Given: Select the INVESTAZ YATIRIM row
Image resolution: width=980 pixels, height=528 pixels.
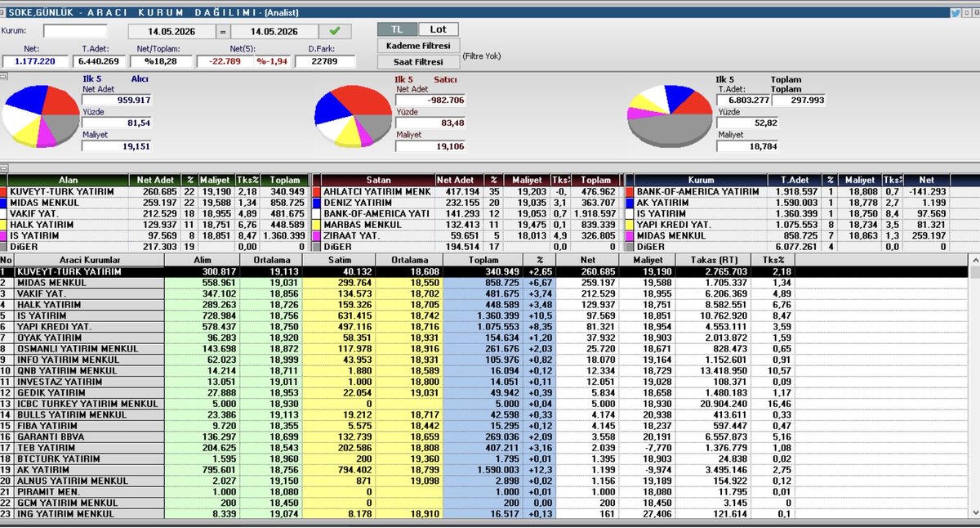Looking at the screenshot, I should (483, 380).
